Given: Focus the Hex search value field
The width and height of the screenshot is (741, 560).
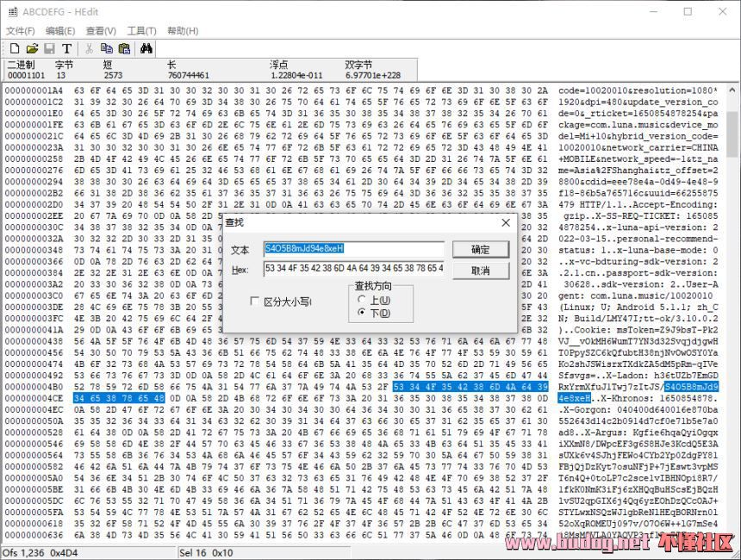Looking at the screenshot, I should click(x=353, y=269).
